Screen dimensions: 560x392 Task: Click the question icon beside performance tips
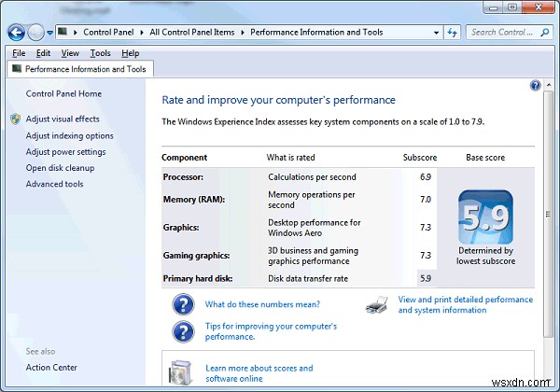[x=183, y=331]
